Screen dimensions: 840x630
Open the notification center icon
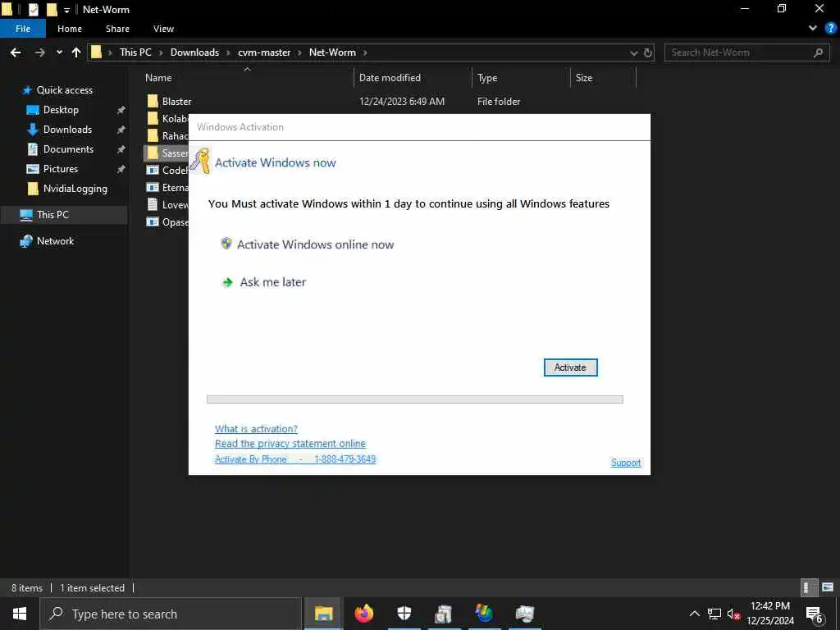tap(815, 614)
